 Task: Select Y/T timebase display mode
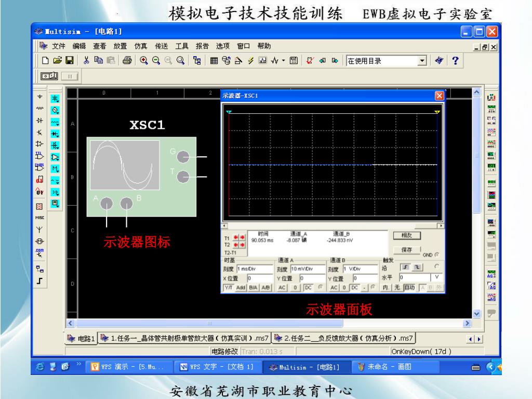(229, 287)
